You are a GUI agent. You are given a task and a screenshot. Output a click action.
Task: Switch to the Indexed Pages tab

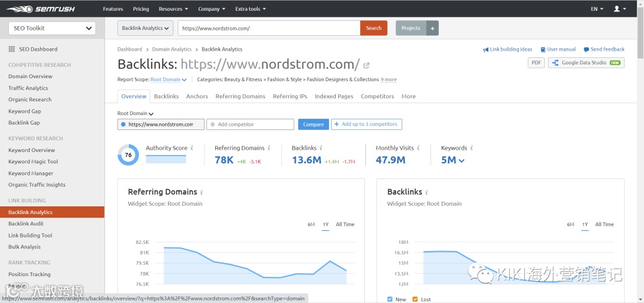pyautogui.click(x=334, y=96)
